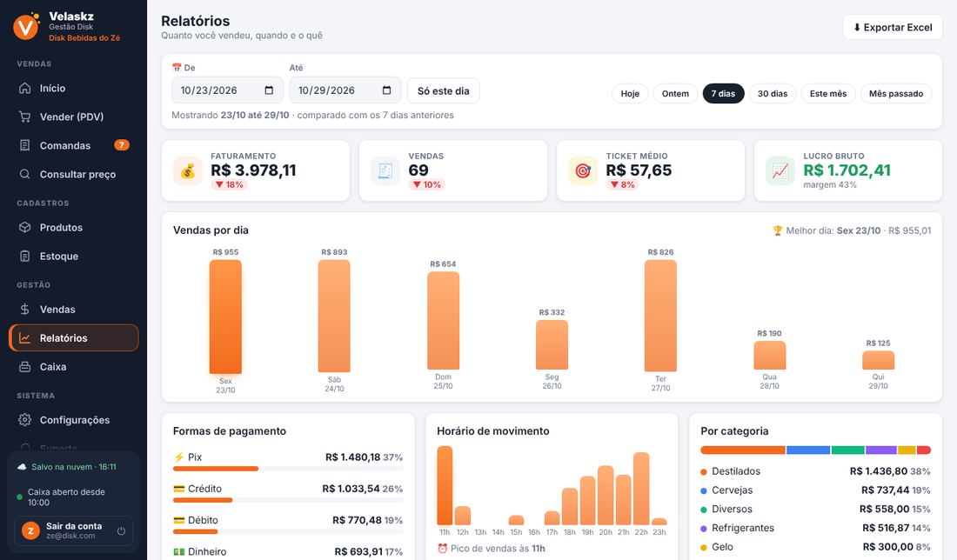Click the target icon in Ticket Médio card
This screenshot has width=957, height=560.
pyautogui.click(x=583, y=170)
